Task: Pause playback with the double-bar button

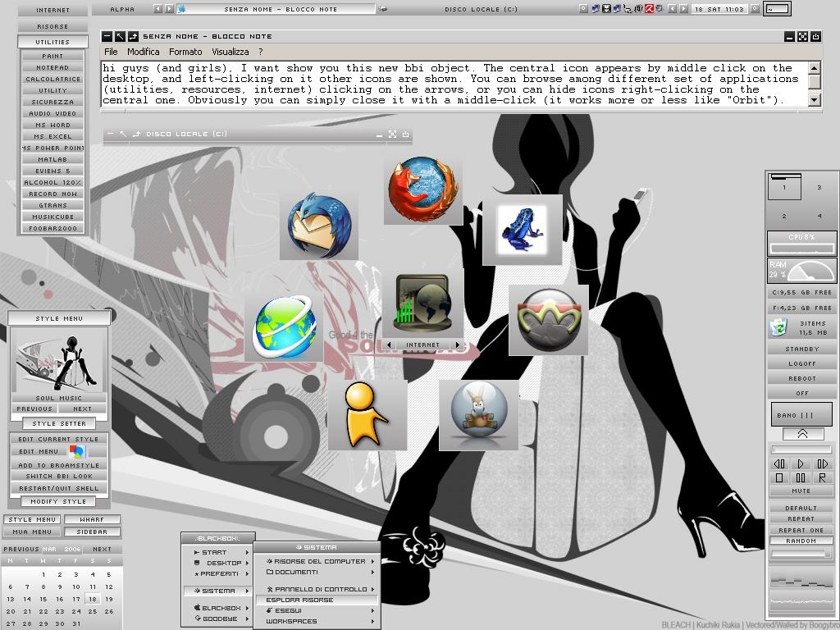Action: point(801,477)
